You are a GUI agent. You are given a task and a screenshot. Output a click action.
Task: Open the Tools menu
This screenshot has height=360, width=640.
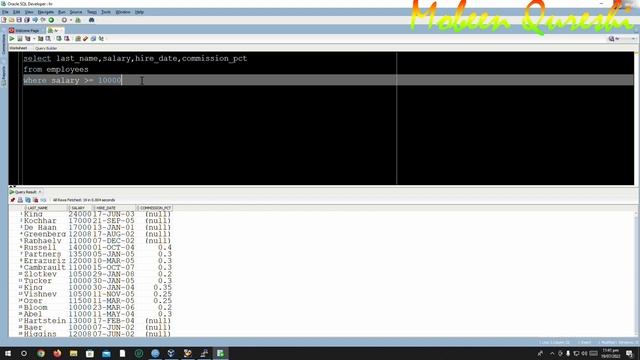[106, 12]
